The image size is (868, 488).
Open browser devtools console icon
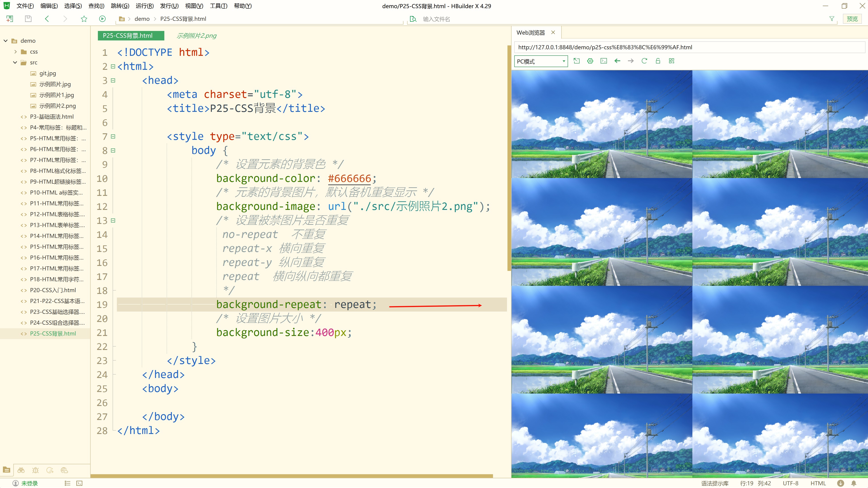[604, 61]
